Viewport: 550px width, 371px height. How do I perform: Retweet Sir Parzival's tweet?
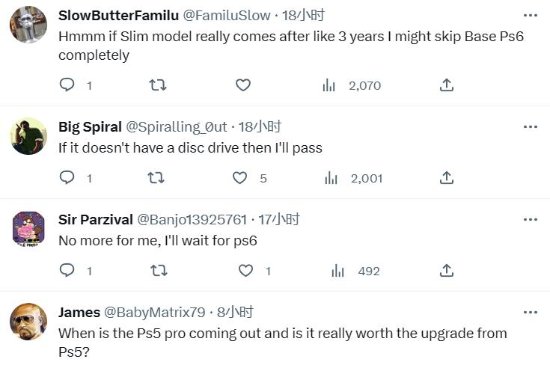(x=159, y=270)
